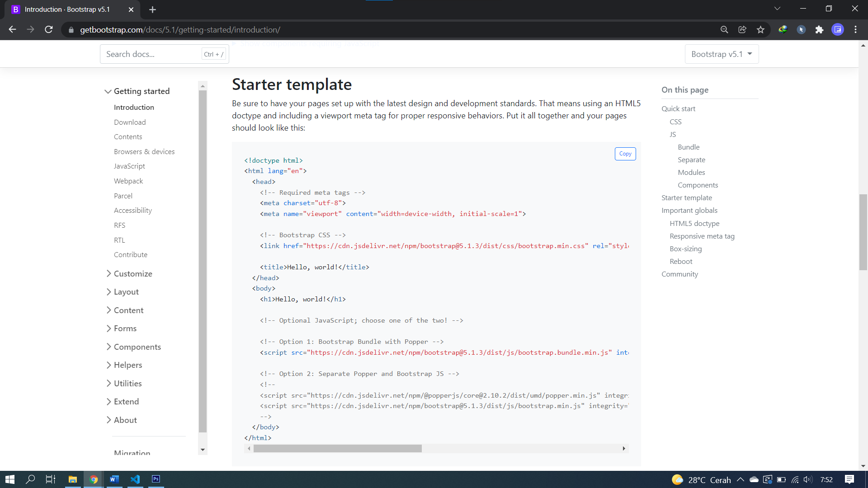Image resolution: width=868 pixels, height=488 pixels.
Task: Expand the Customize section
Action: click(x=129, y=274)
